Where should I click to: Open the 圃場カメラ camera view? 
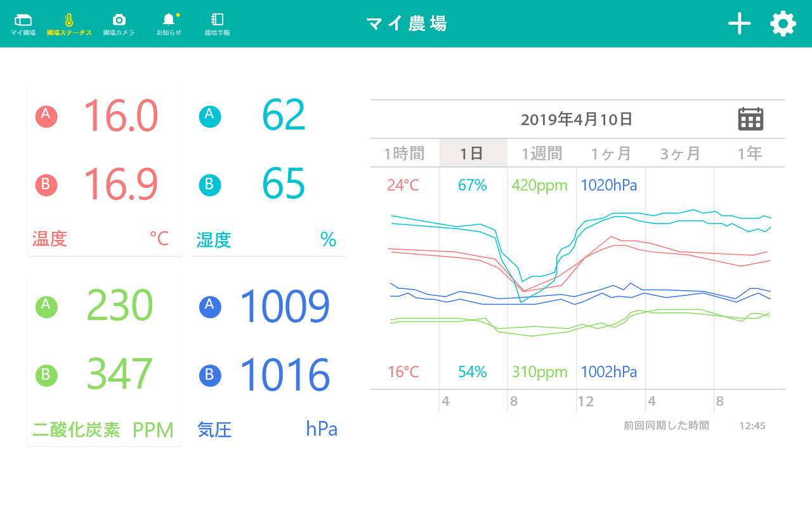[x=119, y=20]
